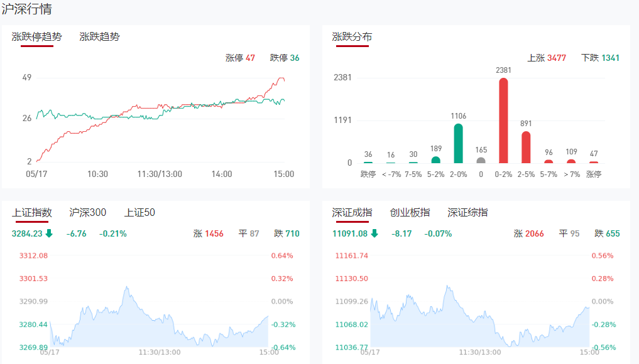This screenshot has width=639, height=364.
Task: Click the red 2-5% bar labeled 891
Action: 526,147
